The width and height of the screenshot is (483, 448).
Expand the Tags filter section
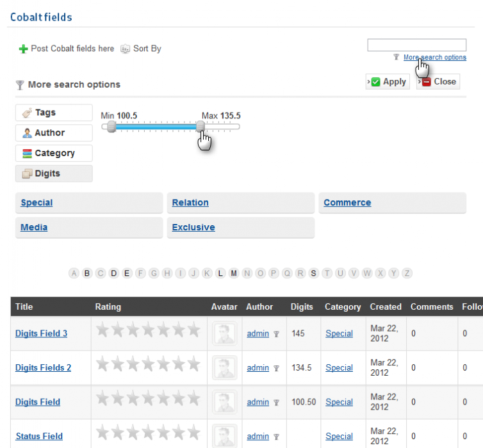point(54,113)
